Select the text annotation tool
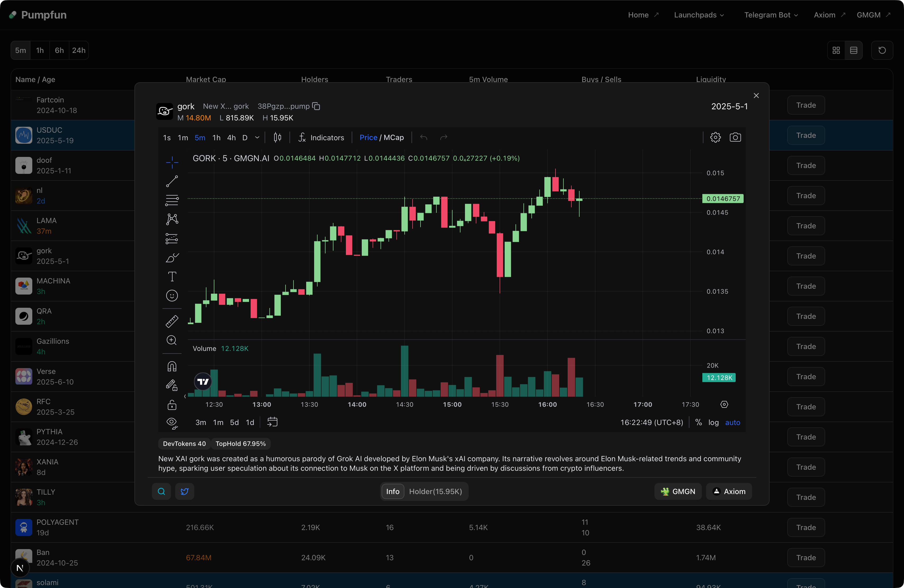The height and width of the screenshot is (588, 904). [172, 277]
